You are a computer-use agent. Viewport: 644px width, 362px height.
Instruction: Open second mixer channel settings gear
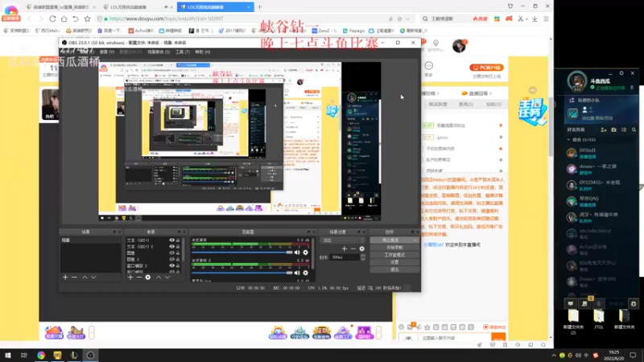pyautogui.click(x=306, y=273)
